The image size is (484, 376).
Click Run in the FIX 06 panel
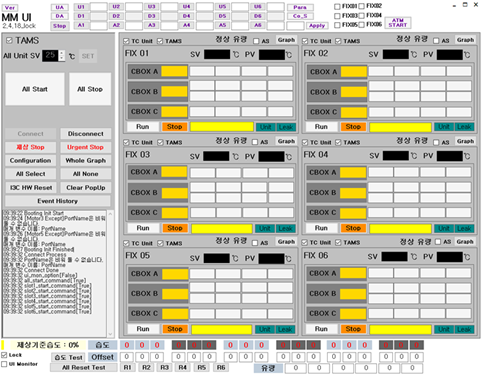pos(321,329)
